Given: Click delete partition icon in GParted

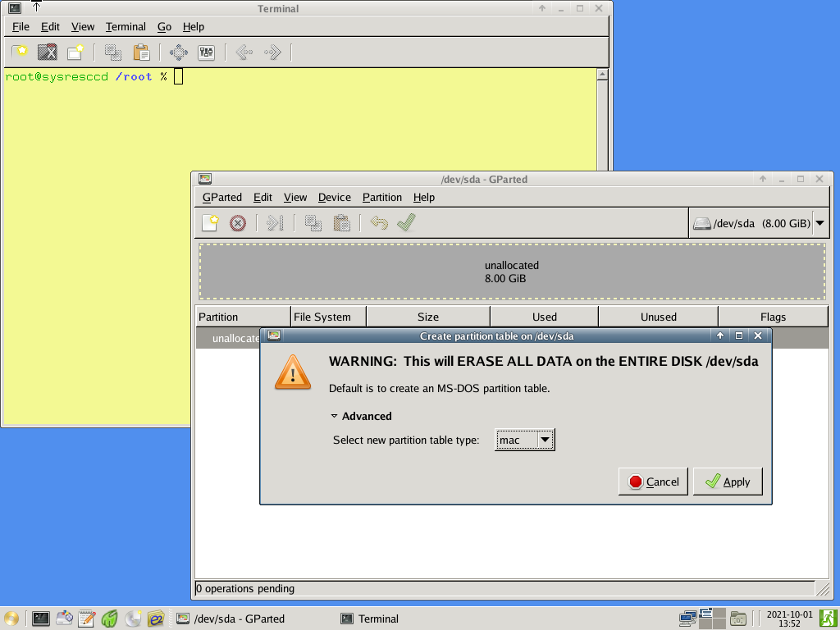Looking at the screenshot, I should 238,223.
